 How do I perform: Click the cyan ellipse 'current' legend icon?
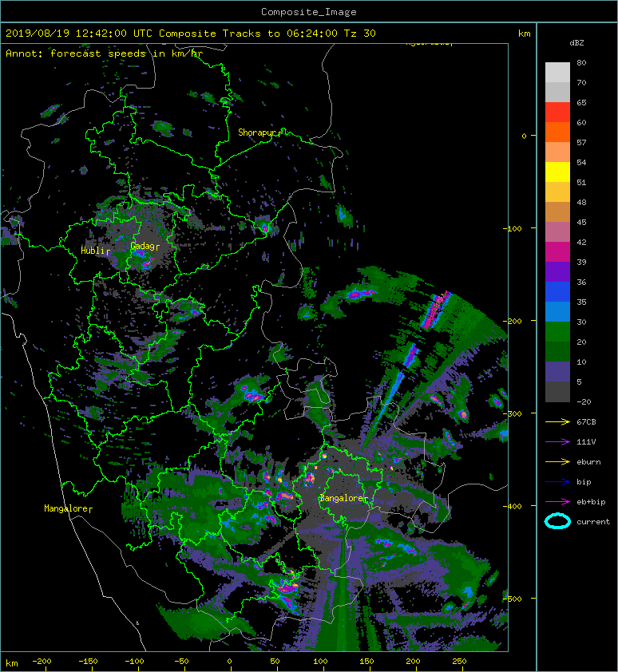coord(557,521)
